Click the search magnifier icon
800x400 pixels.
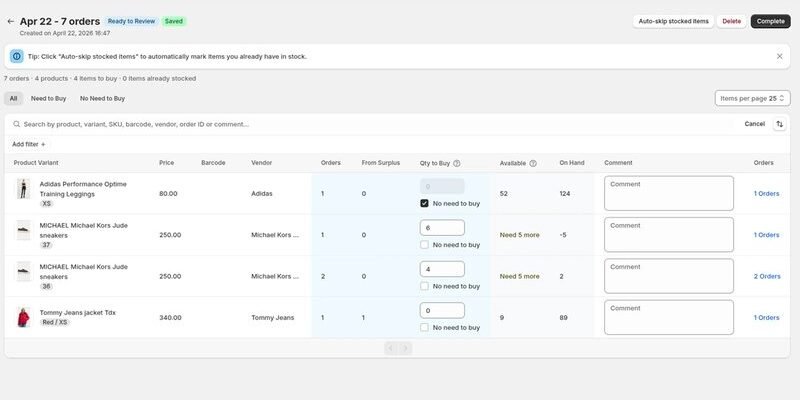[17, 124]
